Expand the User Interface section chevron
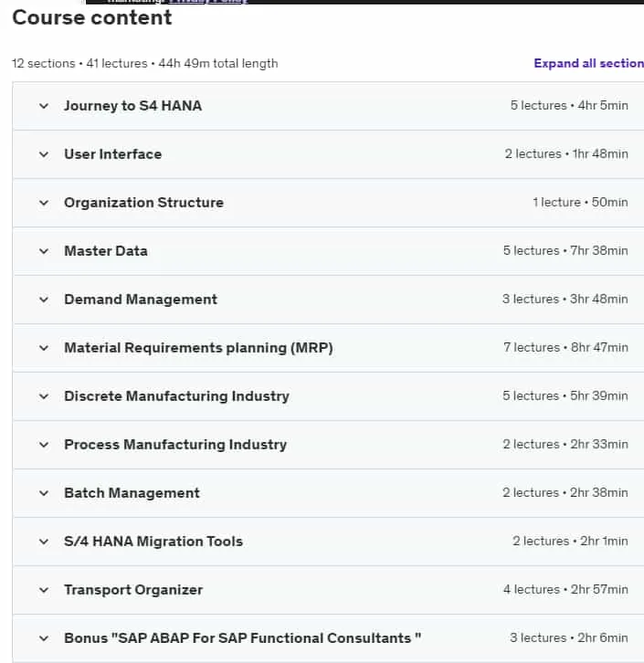This screenshot has height=663, width=644. point(44,154)
